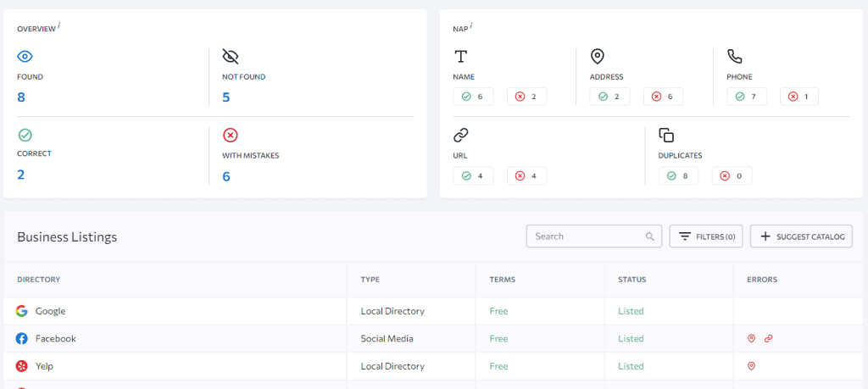
Task: Click Free term in Yelp row
Action: [498, 366]
